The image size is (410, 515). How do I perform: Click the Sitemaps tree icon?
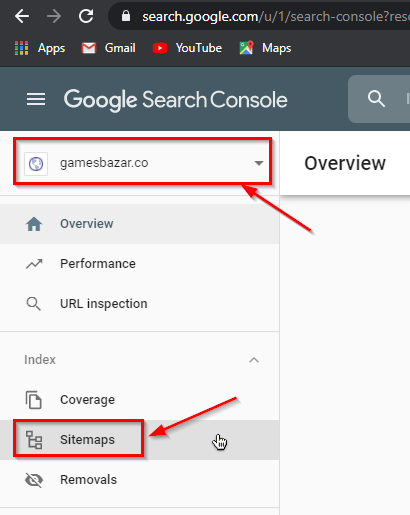click(x=34, y=440)
